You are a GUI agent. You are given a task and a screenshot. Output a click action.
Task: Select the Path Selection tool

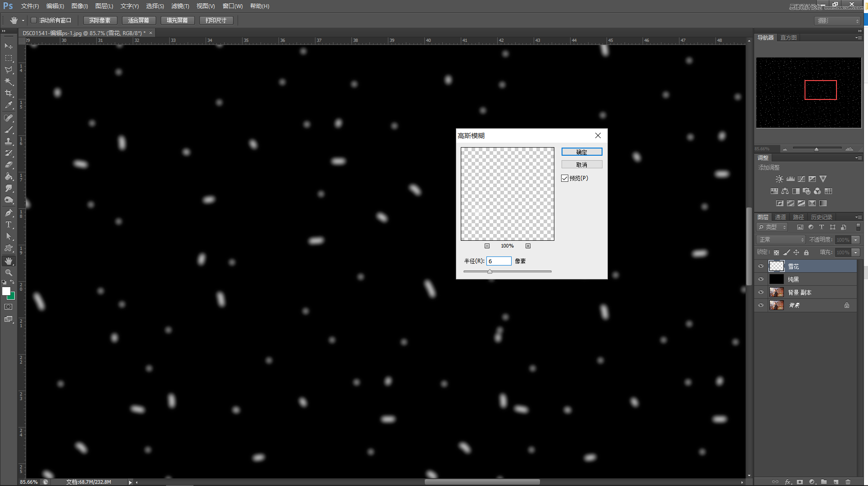click(9, 236)
